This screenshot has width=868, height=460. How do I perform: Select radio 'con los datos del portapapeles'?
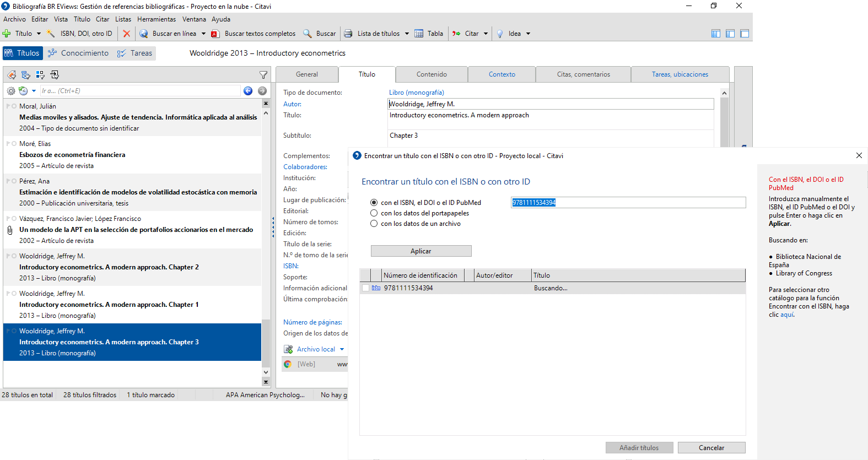(x=374, y=213)
